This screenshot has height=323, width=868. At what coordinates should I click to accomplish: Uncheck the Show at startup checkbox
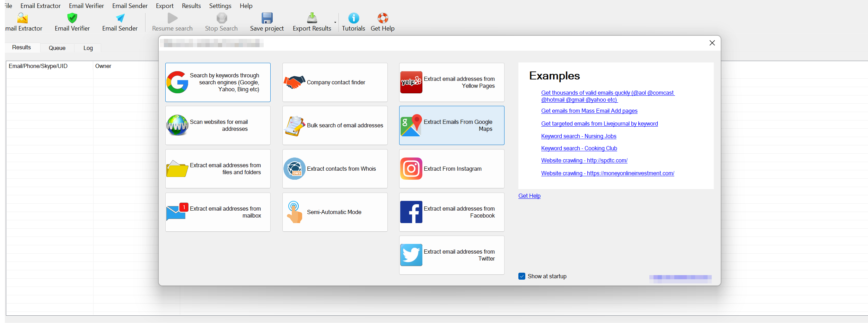point(522,276)
